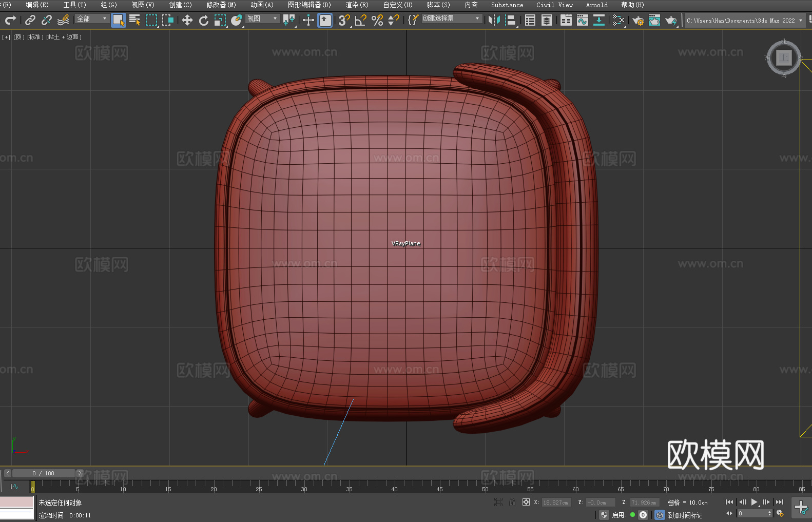Click Select and Manipulate icon
The width and height of the screenshot is (812, 522).
308,20
